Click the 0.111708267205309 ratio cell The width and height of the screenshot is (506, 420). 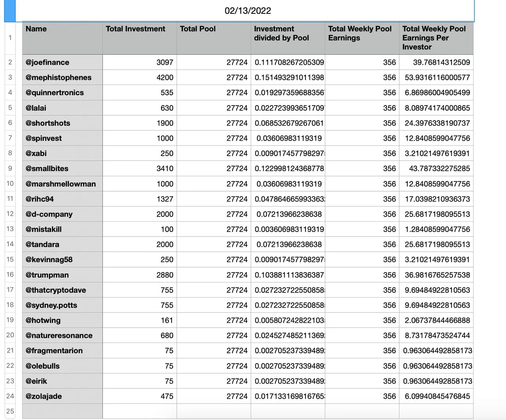tap(288, 62)
